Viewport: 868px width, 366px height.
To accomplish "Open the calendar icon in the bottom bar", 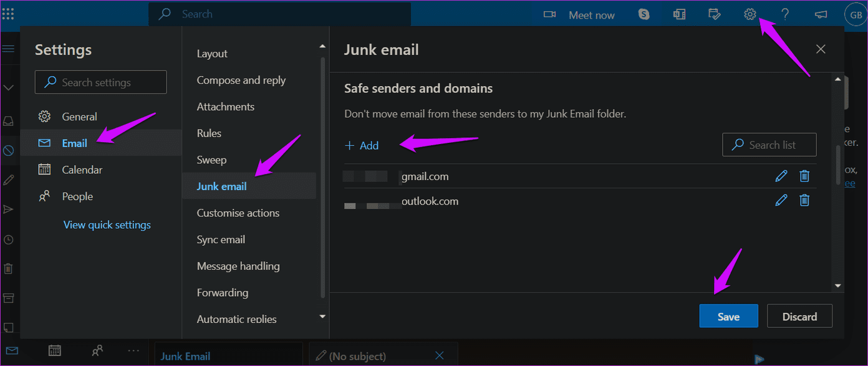I will coord(55,350).
